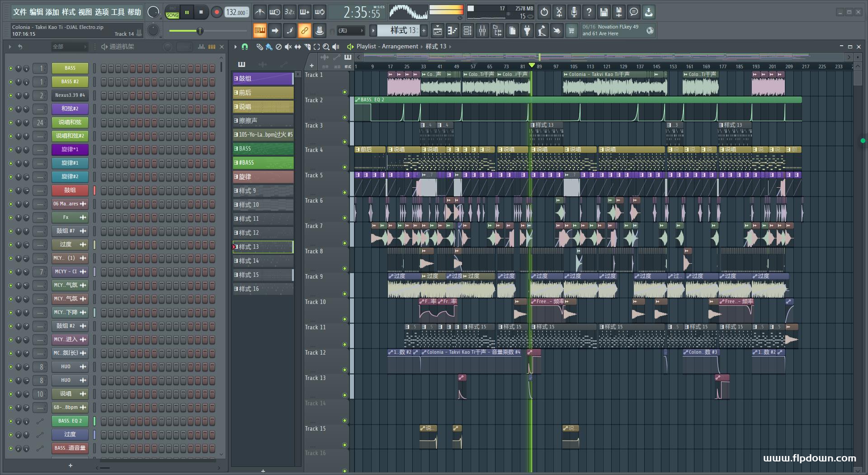Click 样式 13 breadcrumb in playlist title

(436, 46)
